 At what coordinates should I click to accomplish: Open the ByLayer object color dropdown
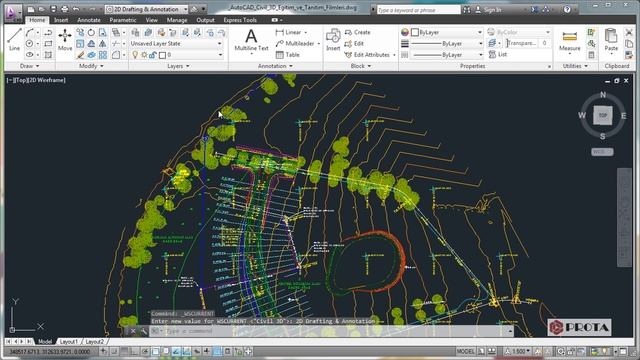click(x=447, y=32)
